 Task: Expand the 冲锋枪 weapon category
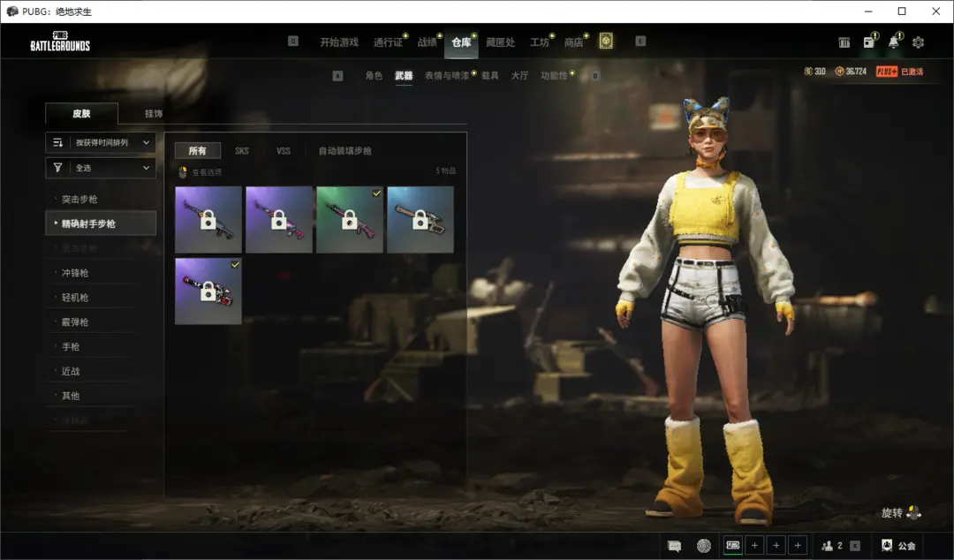75,273
